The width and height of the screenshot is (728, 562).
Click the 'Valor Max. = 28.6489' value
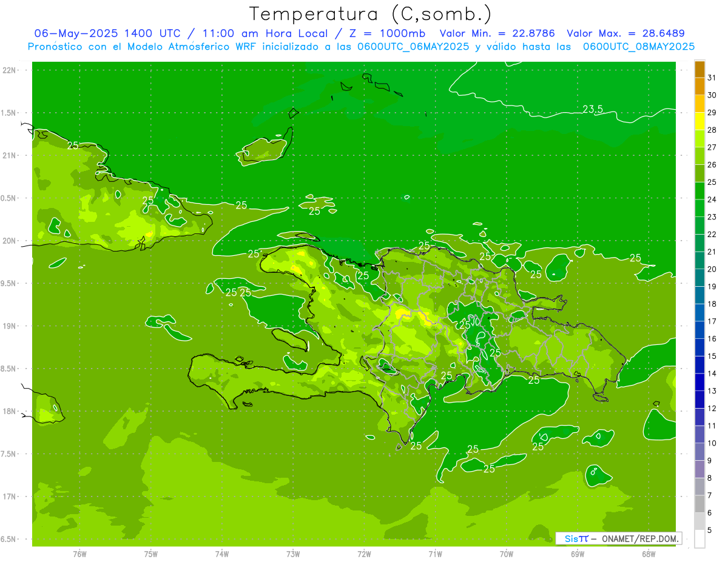click(625, 33)
